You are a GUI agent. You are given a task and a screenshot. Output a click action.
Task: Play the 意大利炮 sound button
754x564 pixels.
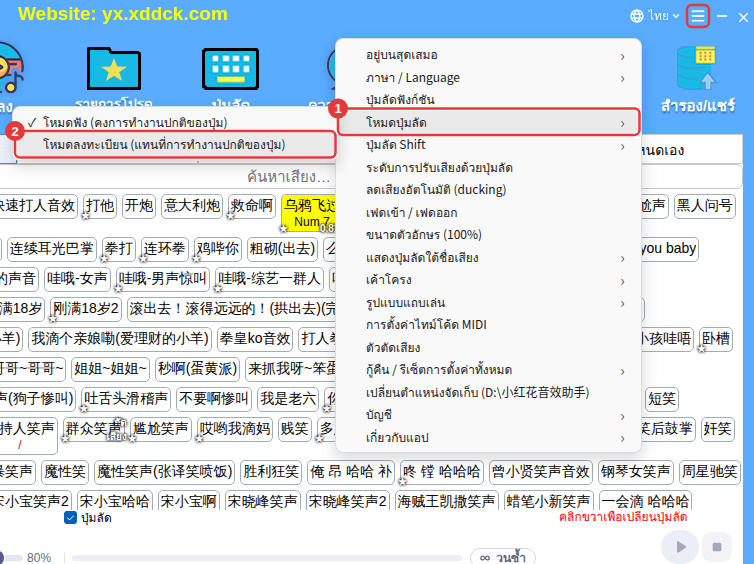192,206
